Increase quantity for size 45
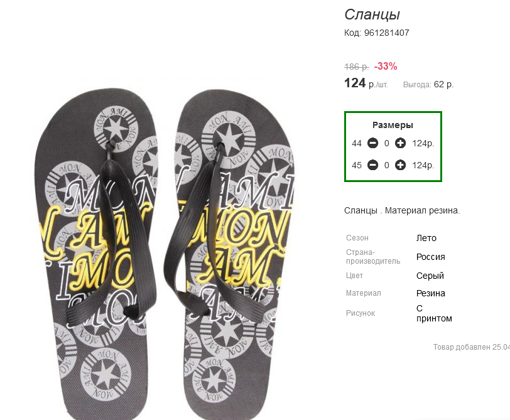 coord(400,165)
